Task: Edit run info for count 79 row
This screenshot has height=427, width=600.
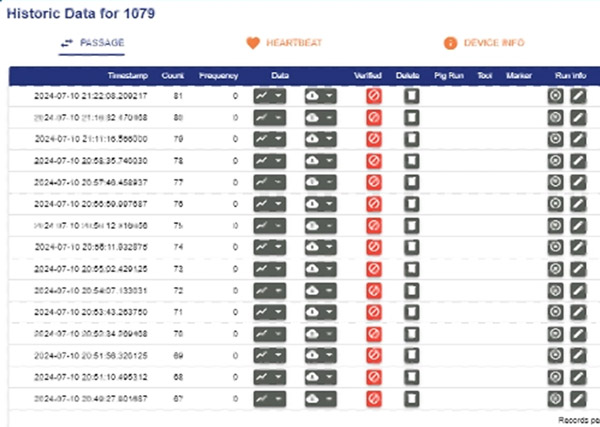Action: click(578, 139)
